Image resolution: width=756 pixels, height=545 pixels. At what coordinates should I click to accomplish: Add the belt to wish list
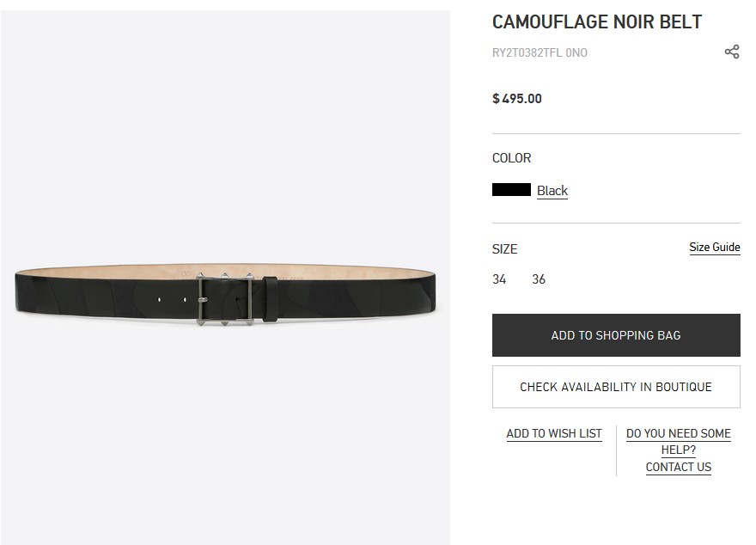[x=554, y=433]
